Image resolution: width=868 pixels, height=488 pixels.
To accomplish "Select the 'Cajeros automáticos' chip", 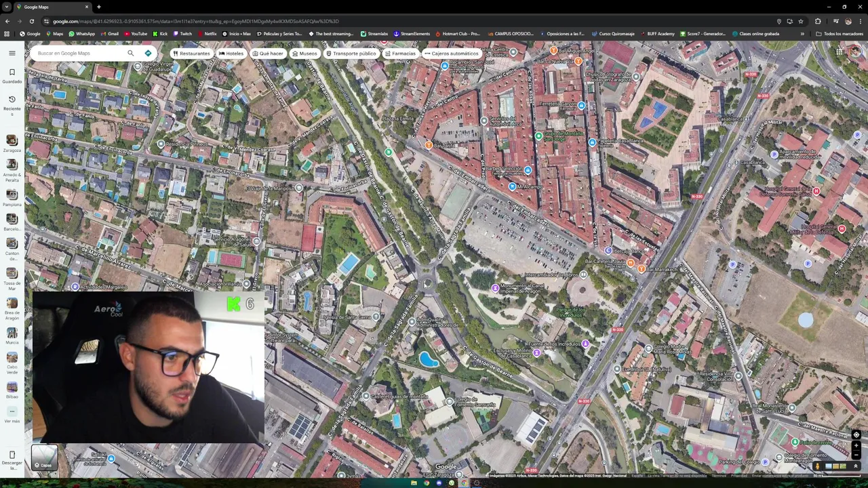I will (x=451, y=53).
